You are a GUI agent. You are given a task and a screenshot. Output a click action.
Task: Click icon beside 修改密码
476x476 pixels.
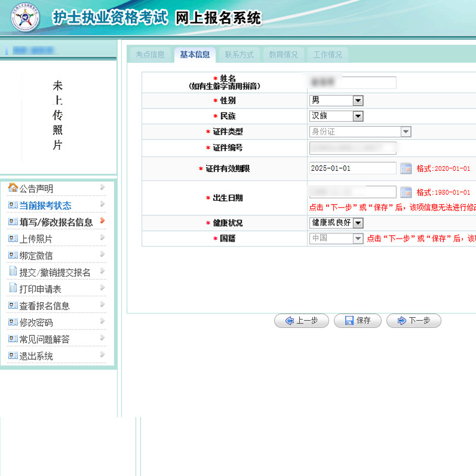[x=12, y=322]
